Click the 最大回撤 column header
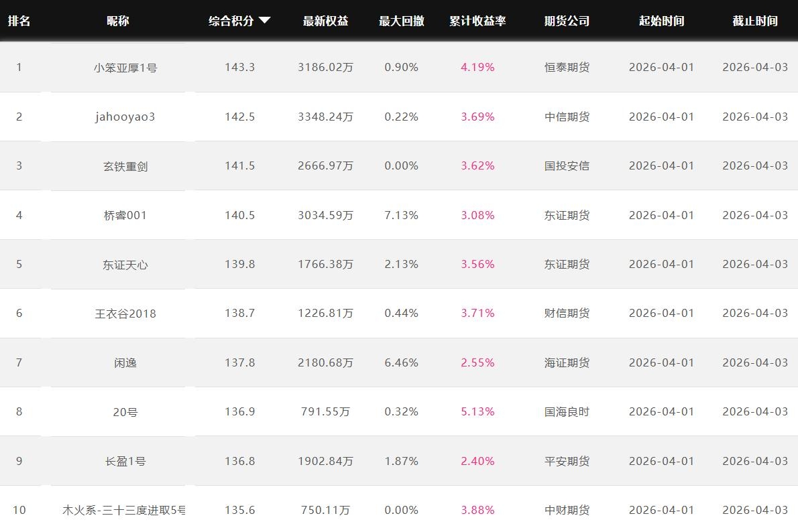This screenshot has width=798, height=532. pyautogui.click(x=401, y=21)
